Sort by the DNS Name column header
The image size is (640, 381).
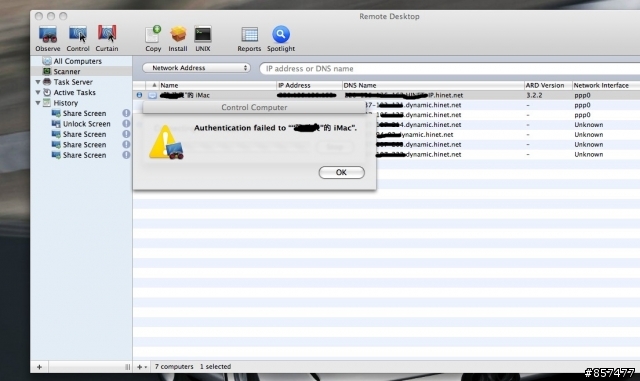433,85
